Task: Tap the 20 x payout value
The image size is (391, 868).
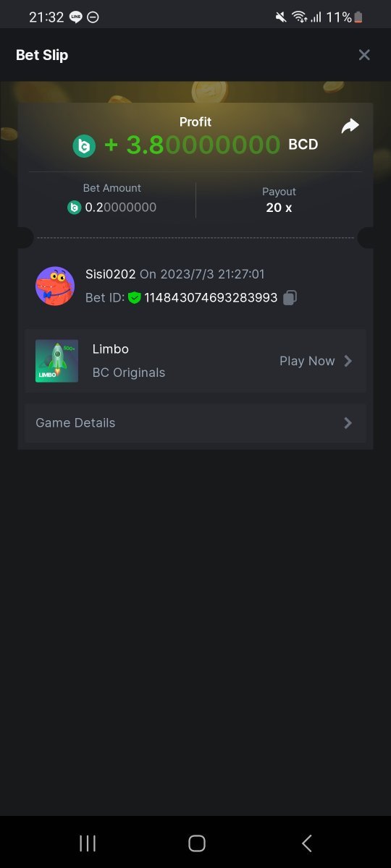Action: click(x=279, y=208)
